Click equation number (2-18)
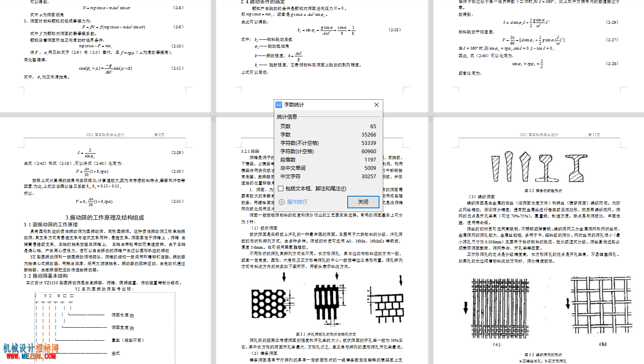This screenshot has width=644, height=364. [x=395, y=30]
